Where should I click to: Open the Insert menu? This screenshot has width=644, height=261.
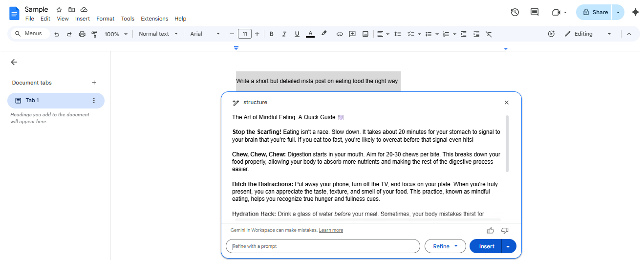pyautogui.click(x=83, y=19)
